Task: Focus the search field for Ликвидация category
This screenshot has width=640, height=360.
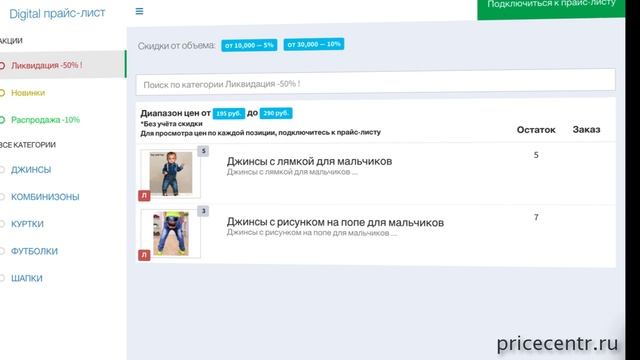Action: click(x=375, y=82)
